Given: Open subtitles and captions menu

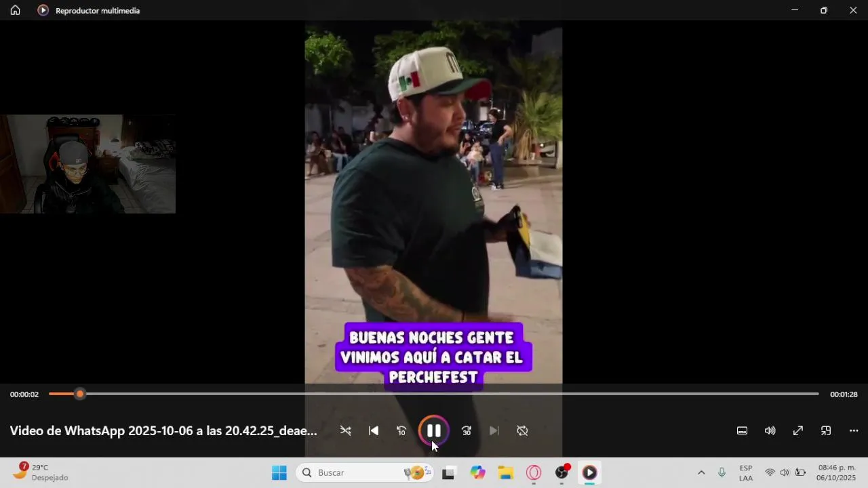Looking at the screenshot, I should tap(743, 430).
